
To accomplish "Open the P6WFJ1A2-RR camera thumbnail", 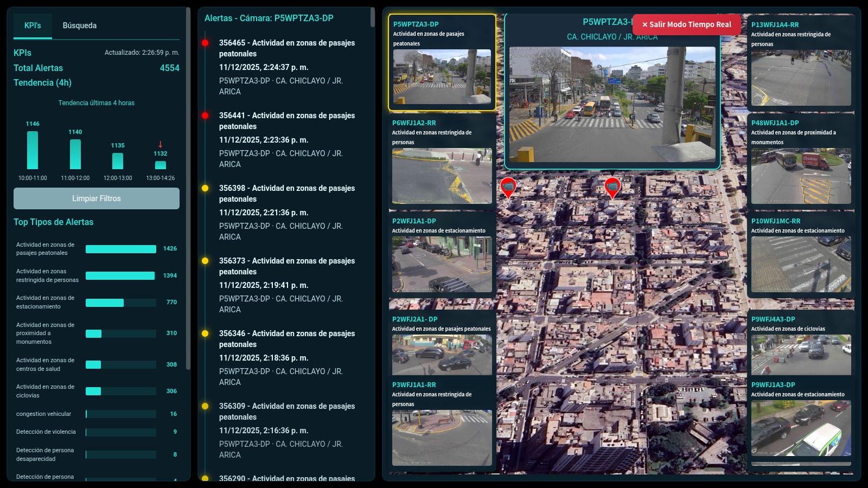I will [x=442, y=176].
